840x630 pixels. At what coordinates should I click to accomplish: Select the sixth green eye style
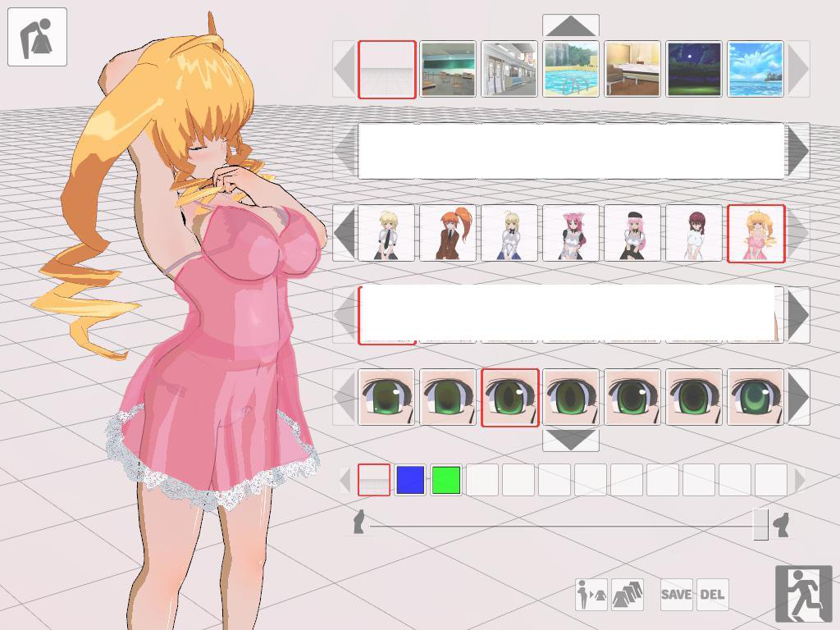[694, 397]
